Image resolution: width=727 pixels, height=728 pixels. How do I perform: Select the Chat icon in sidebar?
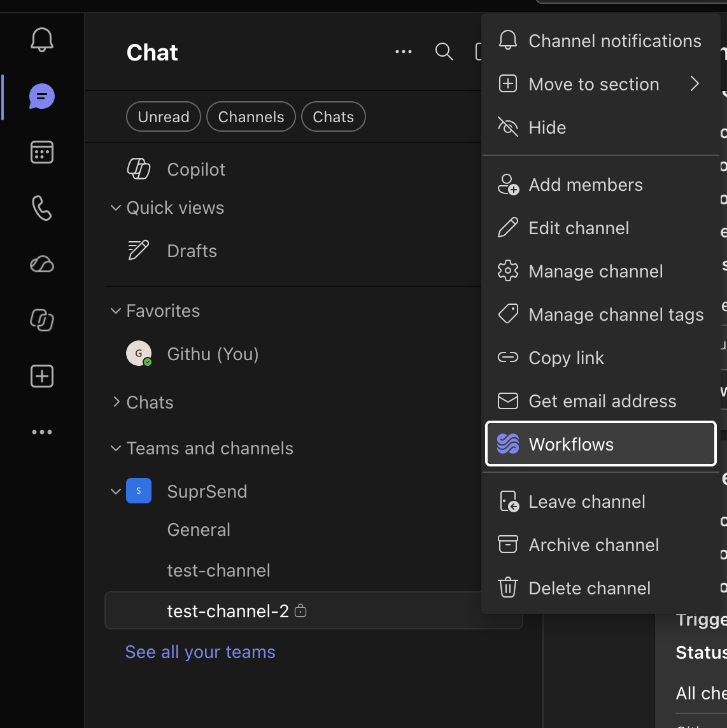[42, 97]
